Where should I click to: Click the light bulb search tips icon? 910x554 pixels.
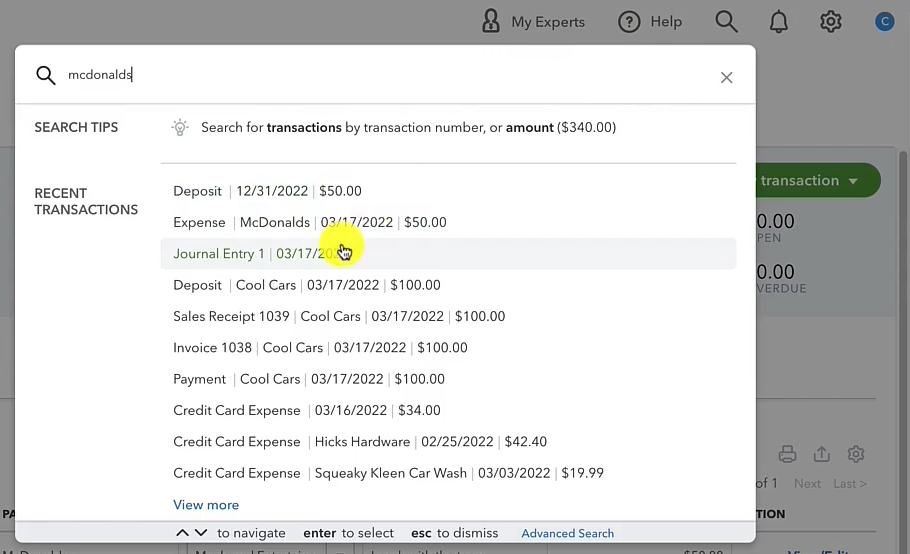point(180,127)
